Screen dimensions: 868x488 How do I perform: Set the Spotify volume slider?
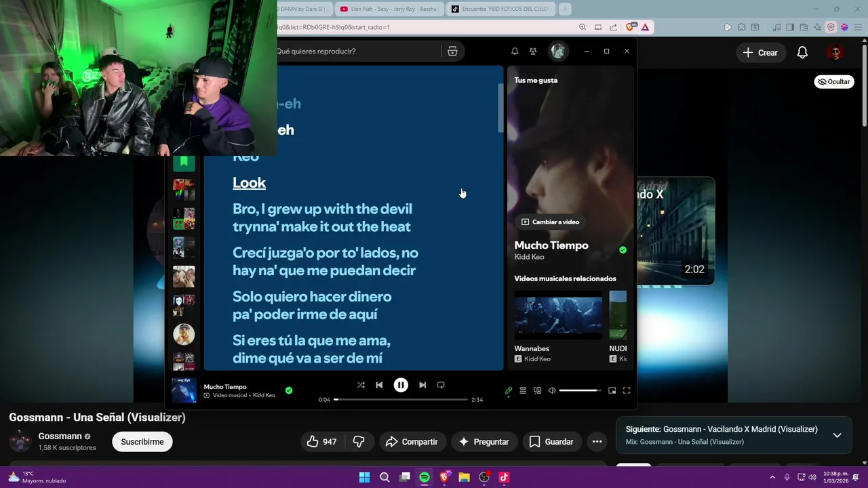point(580,390)
